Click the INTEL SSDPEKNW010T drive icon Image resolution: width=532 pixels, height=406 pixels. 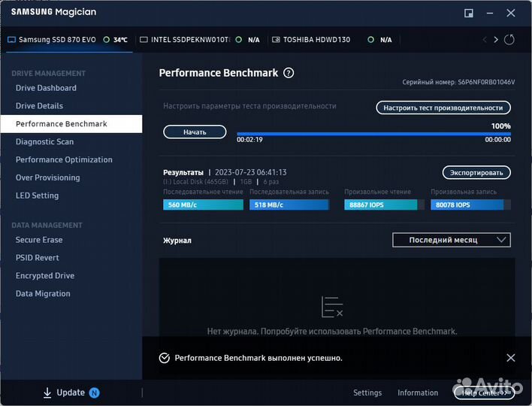pyautogui.click(x=144, y=40)
